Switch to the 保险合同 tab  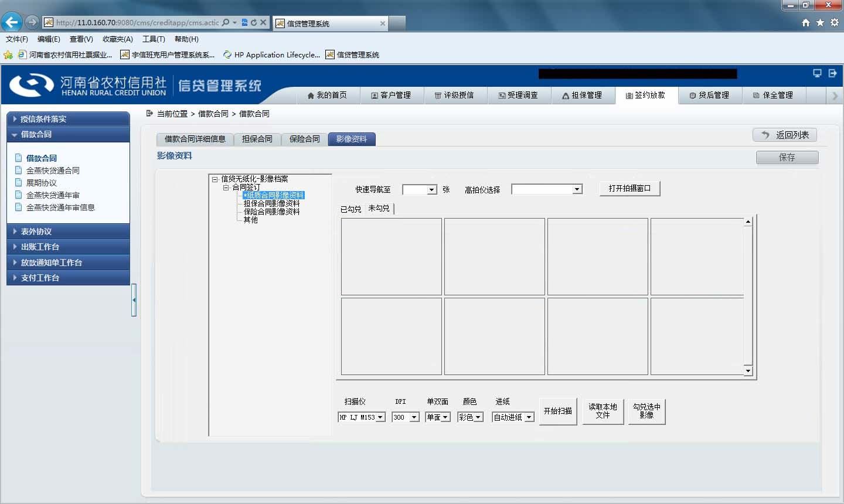305,139
